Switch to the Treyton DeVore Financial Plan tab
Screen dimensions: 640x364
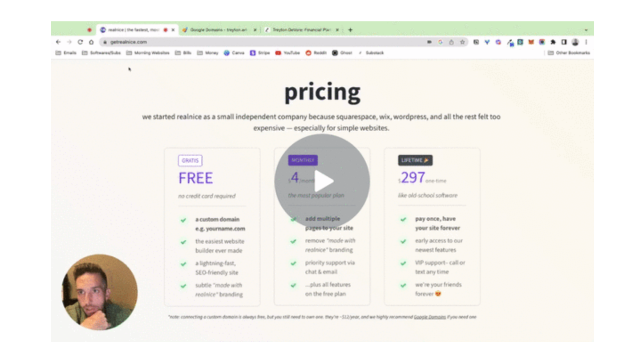[301, 30]
